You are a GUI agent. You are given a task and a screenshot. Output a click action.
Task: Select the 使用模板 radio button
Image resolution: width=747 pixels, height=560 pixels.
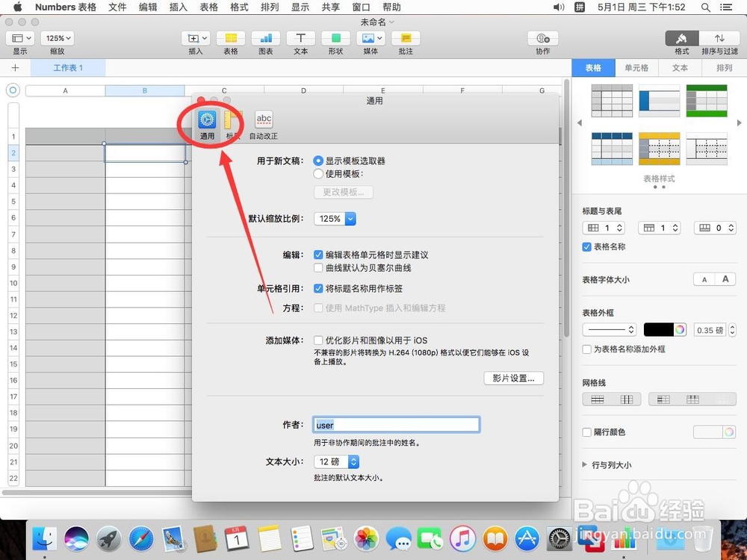click(318, 174)
